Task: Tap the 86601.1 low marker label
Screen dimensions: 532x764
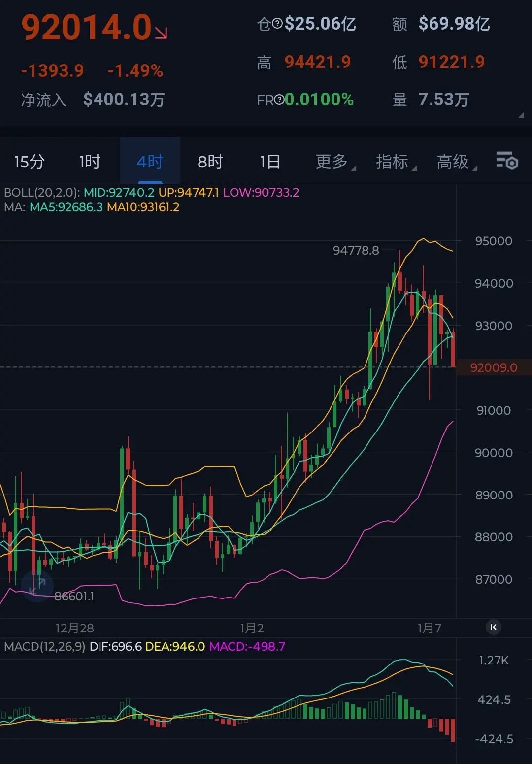Action: pos(74,597)
